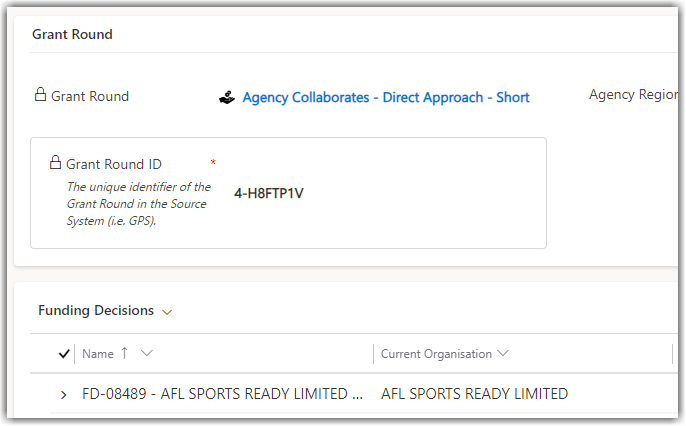Expand the FD-08489 row chevron
This screenshot has height=426, width=686.
(64, 395)
